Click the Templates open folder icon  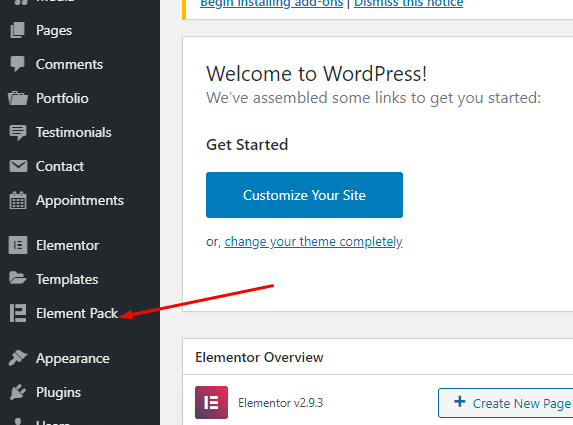(x=18, y=278)
